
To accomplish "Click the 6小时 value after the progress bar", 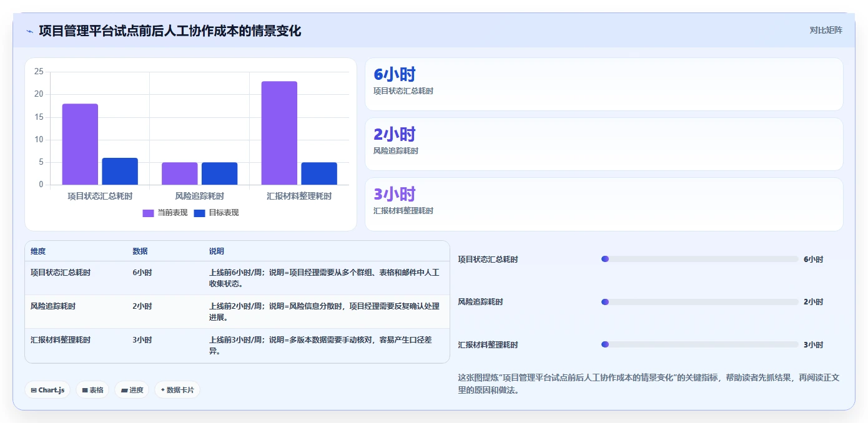I will click(x=813, y=260).
